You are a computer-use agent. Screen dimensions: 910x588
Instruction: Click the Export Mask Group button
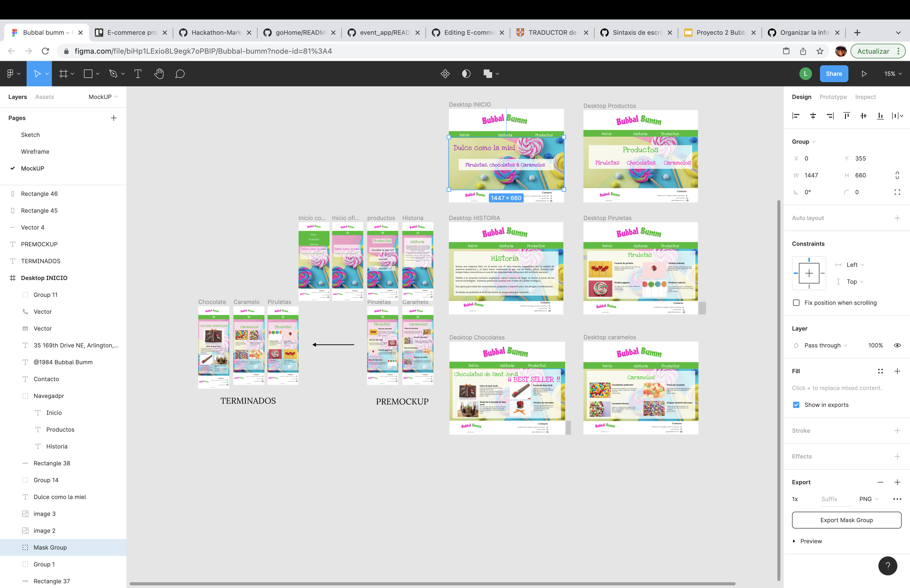coord(846,520)
